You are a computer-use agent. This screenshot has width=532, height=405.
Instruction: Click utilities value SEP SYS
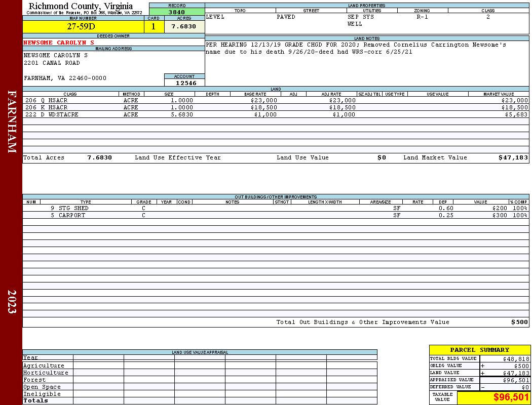coord(361,17)
